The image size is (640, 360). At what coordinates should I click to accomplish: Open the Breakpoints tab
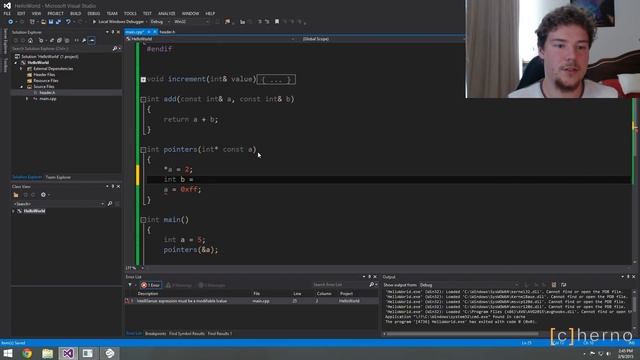pyautogui.click(x=156, y=334)
